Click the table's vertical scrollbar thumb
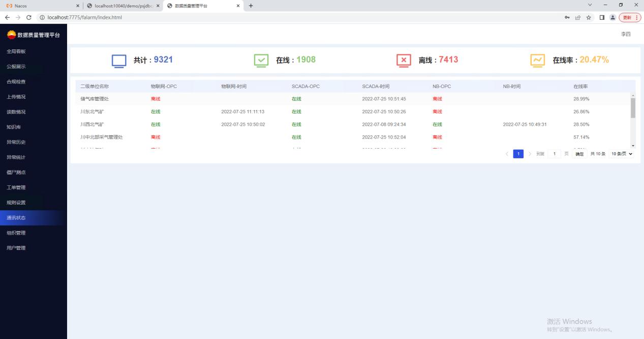This screenshot has height=339, width=644. coord(633,108)
